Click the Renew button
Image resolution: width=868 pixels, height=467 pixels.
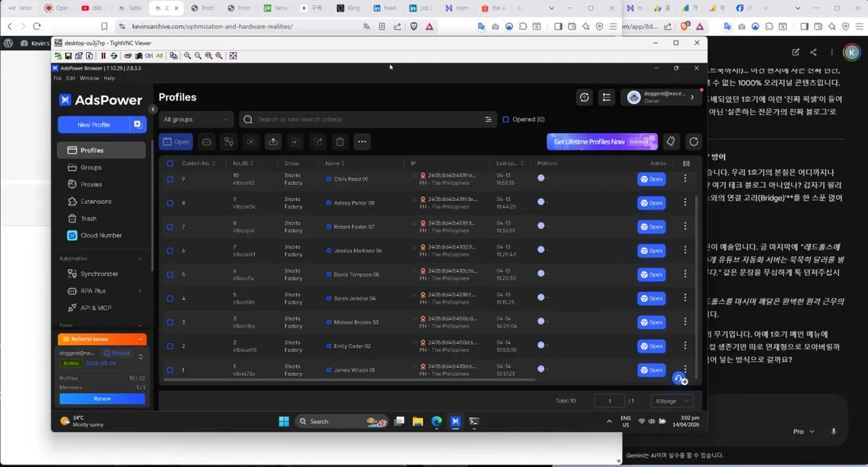102,399
